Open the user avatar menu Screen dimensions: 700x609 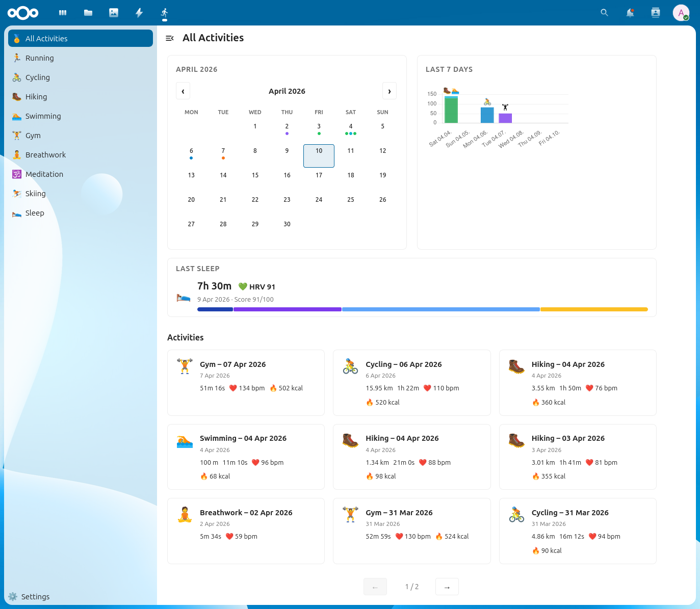(x=681, y=12)
